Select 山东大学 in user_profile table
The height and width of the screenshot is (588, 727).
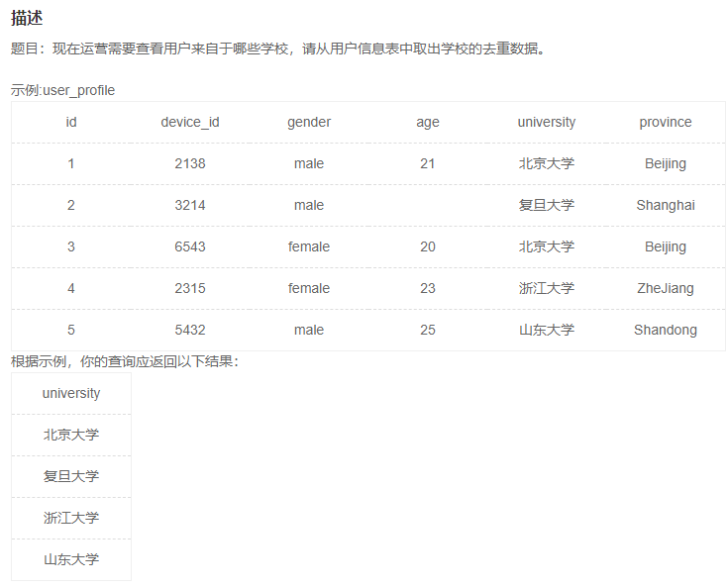point(547,330)
